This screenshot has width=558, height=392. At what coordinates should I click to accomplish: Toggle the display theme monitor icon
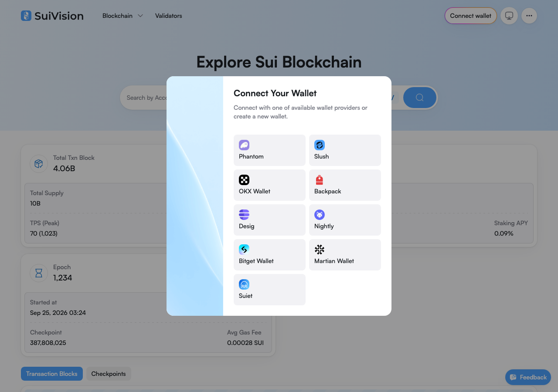(x=509, y=16)
